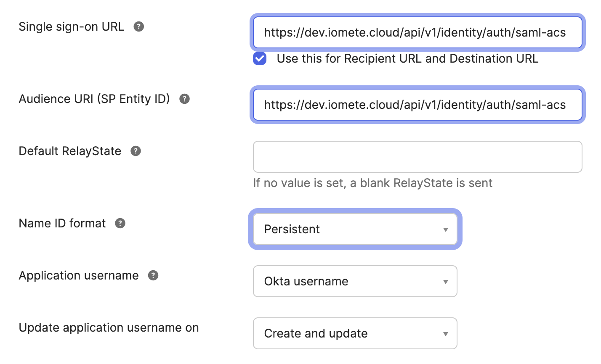This screenshot has height=364, width=601.
Task: Click the 'Update application username on' label
Action: click(x=109, y=327)
